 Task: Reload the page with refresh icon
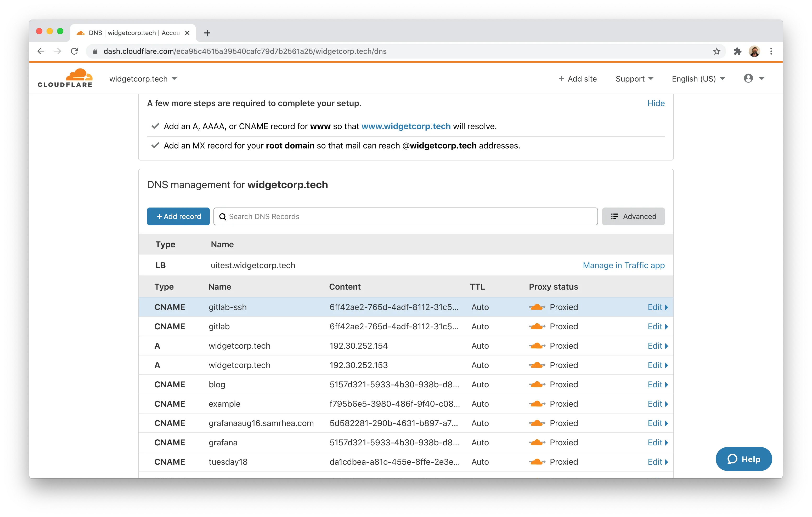[75, 51]
